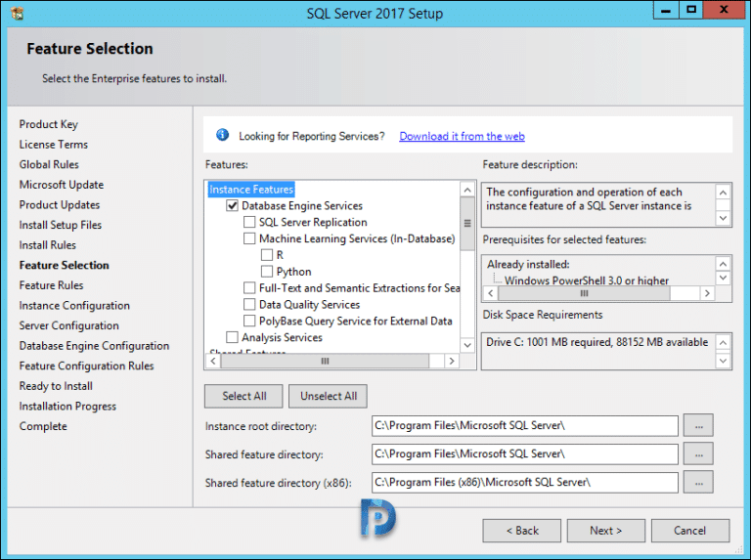Click the Disk Space box up scroll arrow

click(x=724, y=342)
